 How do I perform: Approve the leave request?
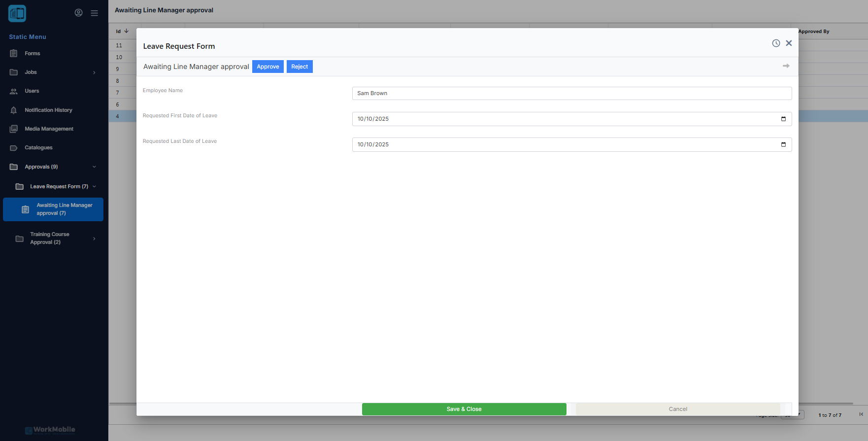click(x=268, y=67)
